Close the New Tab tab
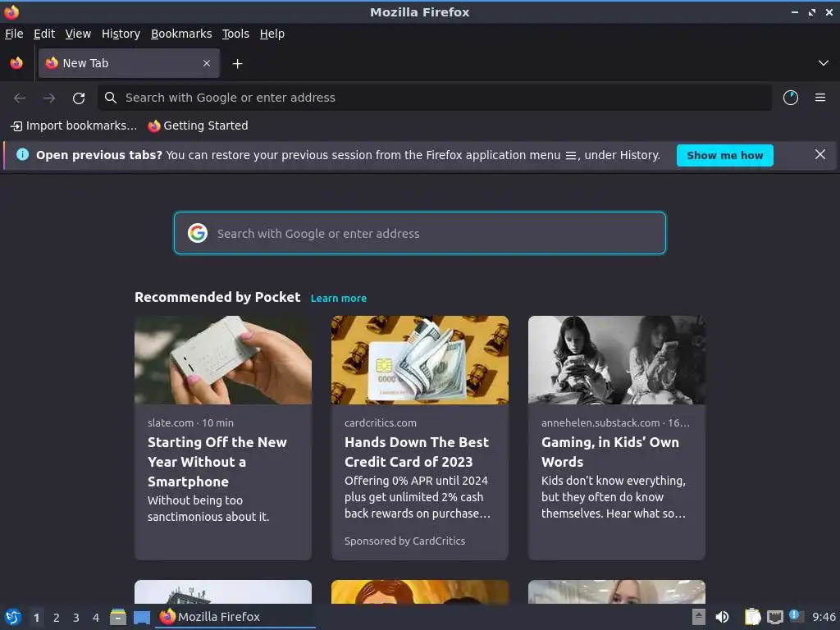The width and height of the screenshot is (840, 630). [x=207, y=63]
